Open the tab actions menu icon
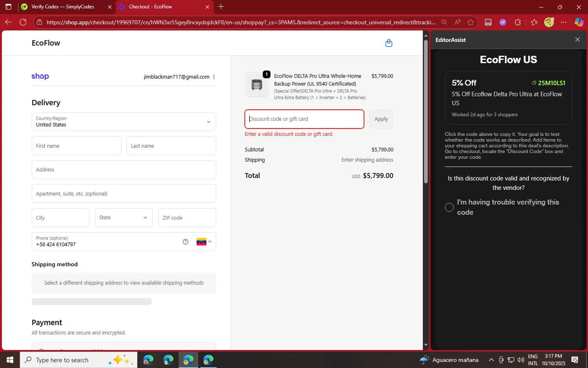 (8, 7)
